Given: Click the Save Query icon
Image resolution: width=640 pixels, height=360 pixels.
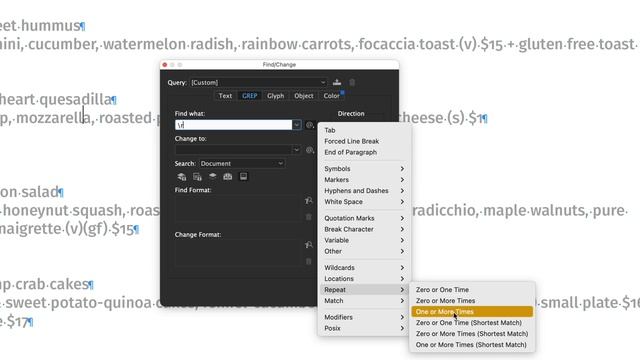Looking at the screenshot, I should pyautogui.click(x=337, y=82).
